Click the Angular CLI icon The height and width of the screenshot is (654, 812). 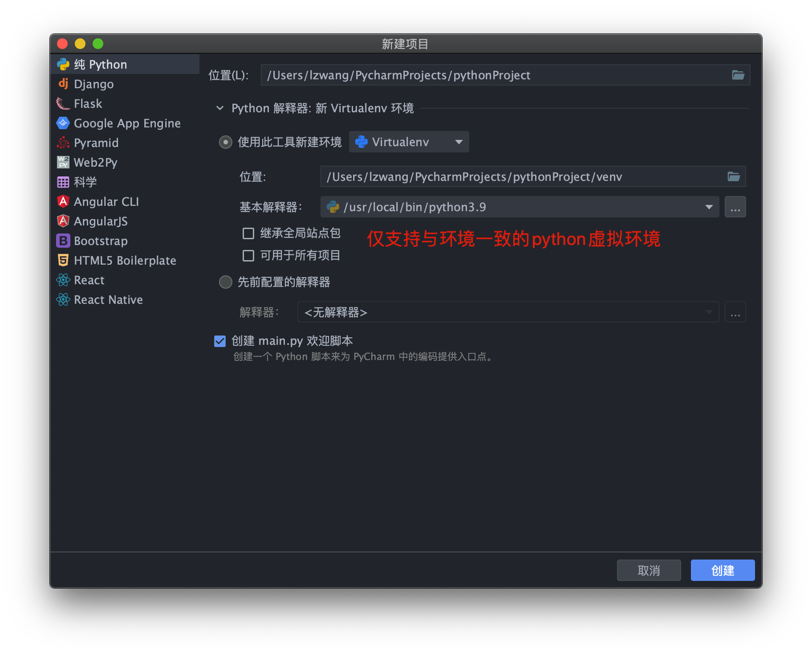click(x=63, y=201)
